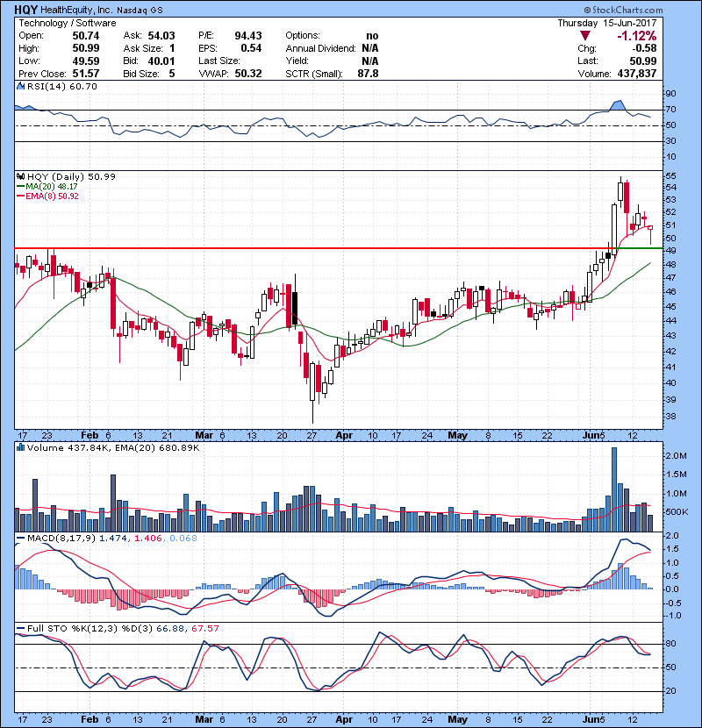This screenshot has height=728, width=702.
Task: Select the HQY ticker symbol in header
Action: (x=25, y=10)
